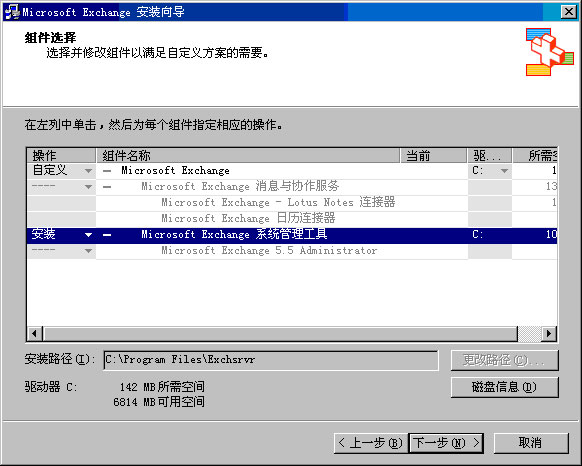Click the 当前 column header
582x466 pixels.
coord(433,156)
